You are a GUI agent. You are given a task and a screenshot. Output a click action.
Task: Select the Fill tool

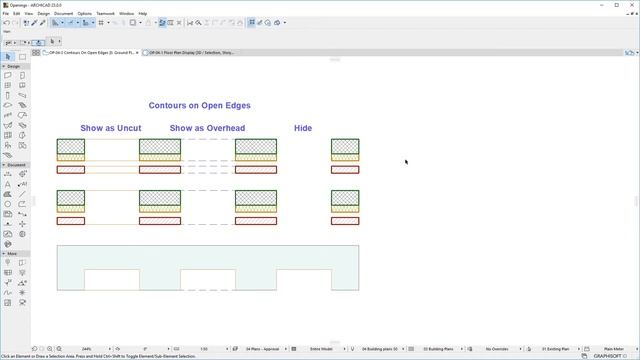[8, 194]
